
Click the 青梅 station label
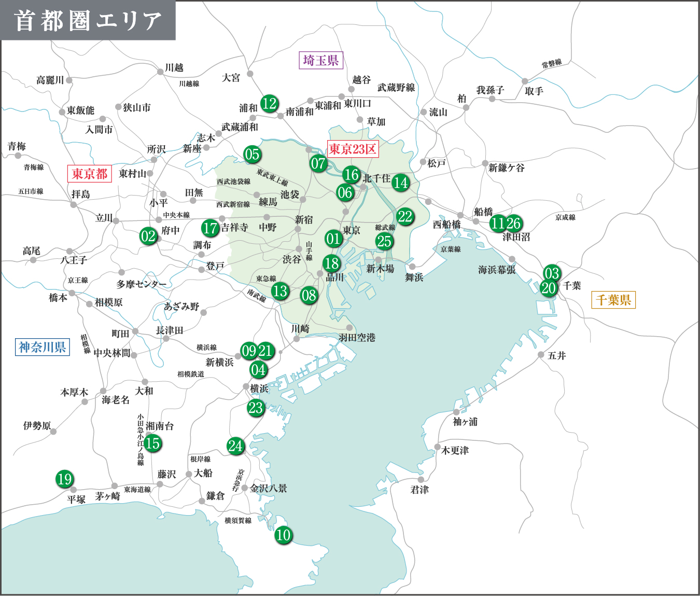(17, 147)
